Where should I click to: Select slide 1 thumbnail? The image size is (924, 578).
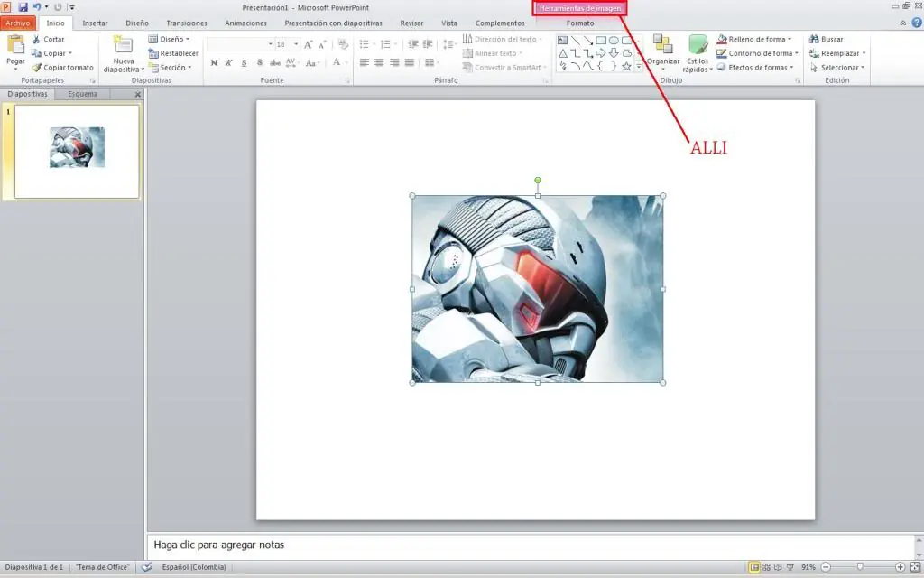[77, 152]
